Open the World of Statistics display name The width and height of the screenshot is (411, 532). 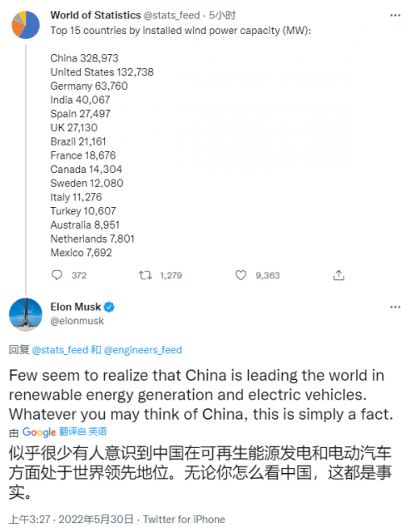pos(96,15)
